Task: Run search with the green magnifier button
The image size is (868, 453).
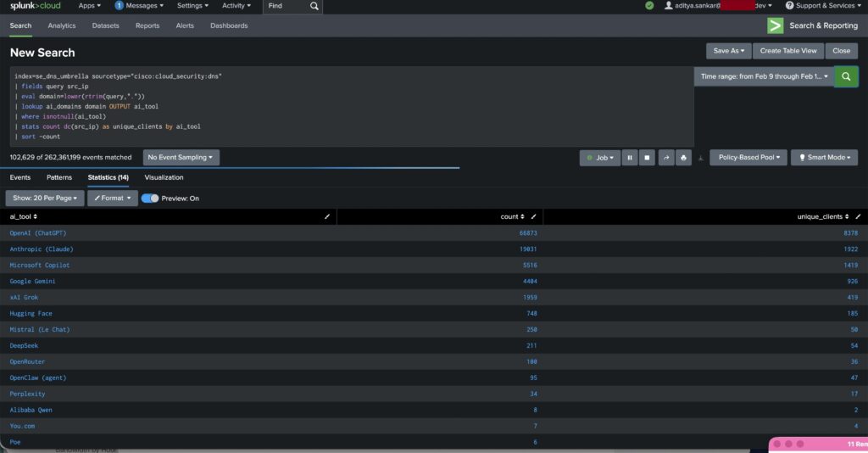Action: point(845,76)
